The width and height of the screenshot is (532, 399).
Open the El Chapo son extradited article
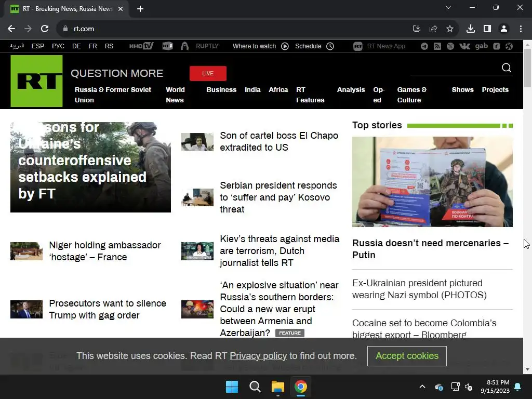coord(279,141)
